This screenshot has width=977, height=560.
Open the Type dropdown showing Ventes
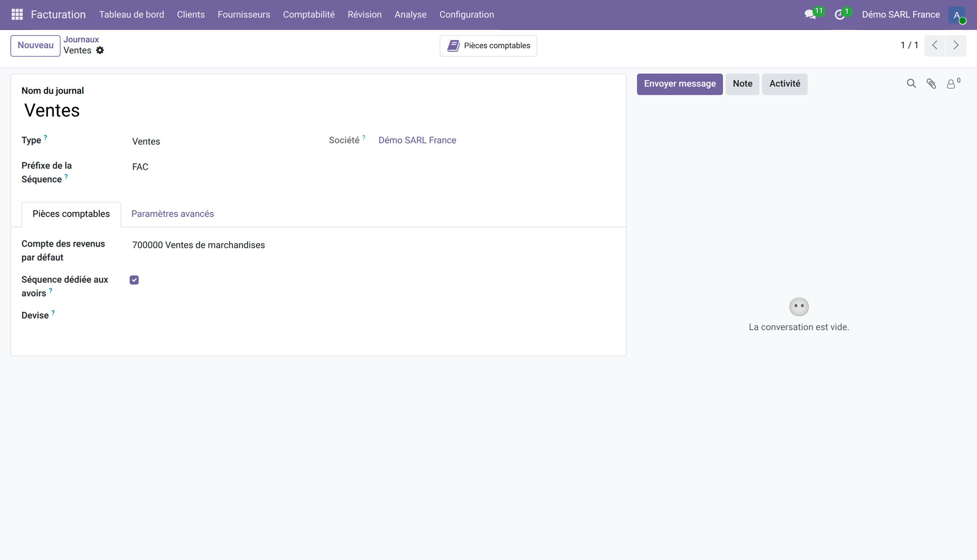(220, 141)
